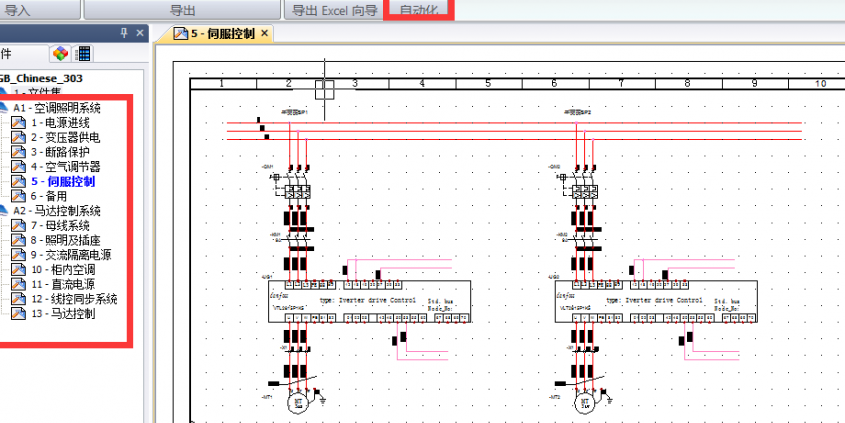This screenshot has height=423, width=845.
Task: Click the page icon for 3 - 断路保护
Action: [x=19, y=152]
